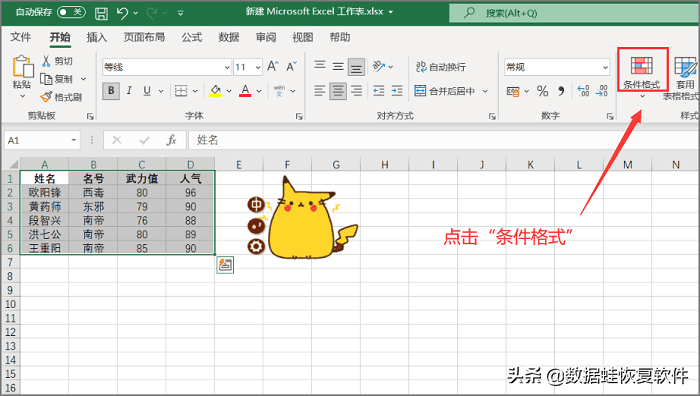Click the 审阅 tab
Image resolution: width=700 pixels, height=396 pixels.
point(266,37)
